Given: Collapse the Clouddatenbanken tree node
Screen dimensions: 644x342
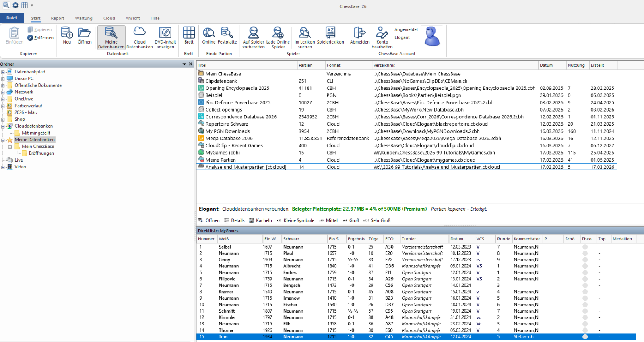Looking at the screenshot, I should coord(3,126).
